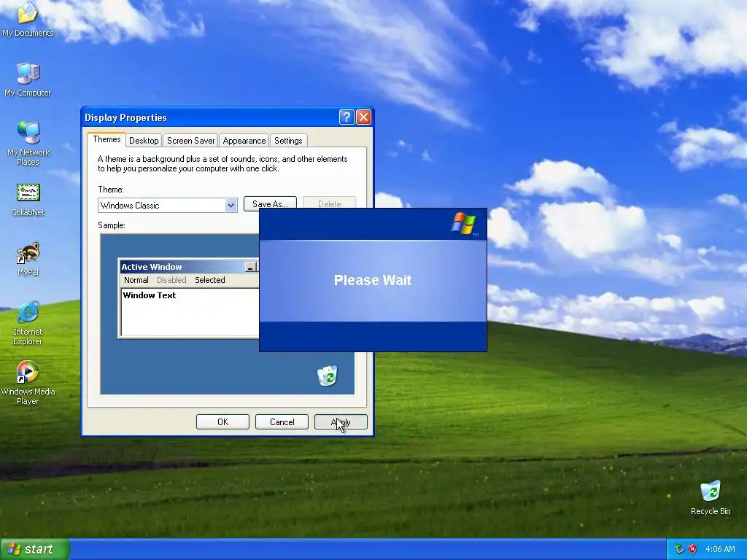
Task: Click the Normal menu item in sample
Action: pyautogui.click(x=136, y=280)
